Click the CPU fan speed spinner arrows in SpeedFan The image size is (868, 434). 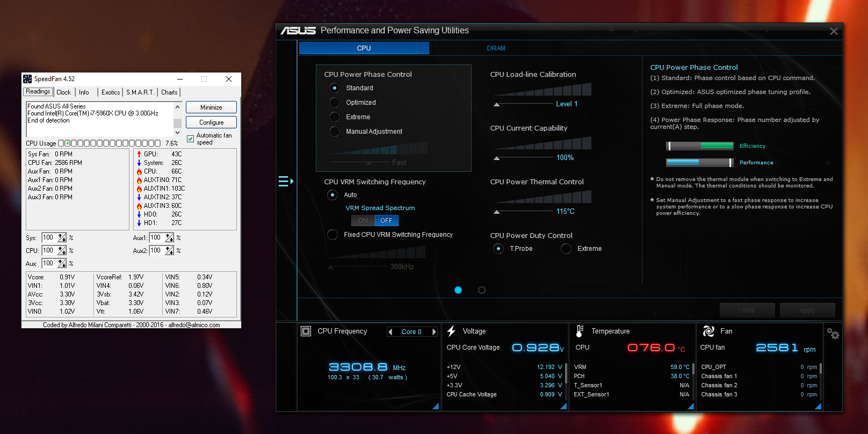pos(62,250)
